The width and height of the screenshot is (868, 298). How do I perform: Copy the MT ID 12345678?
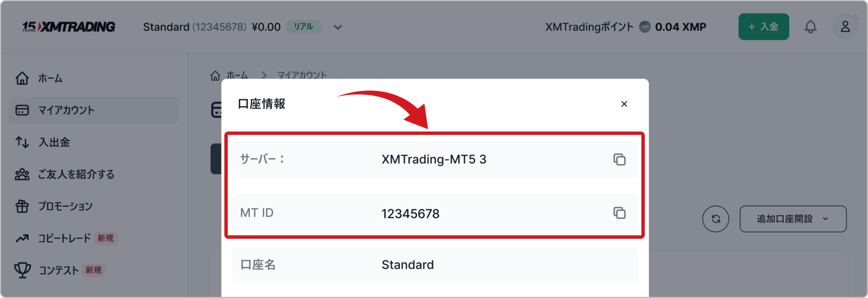pos(619,213)
